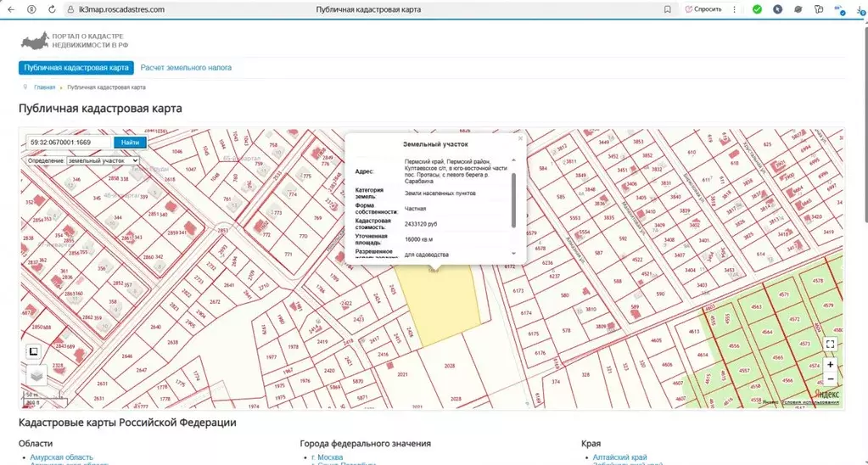Click the Земли населенных пунктов category text

click(440, 193)
